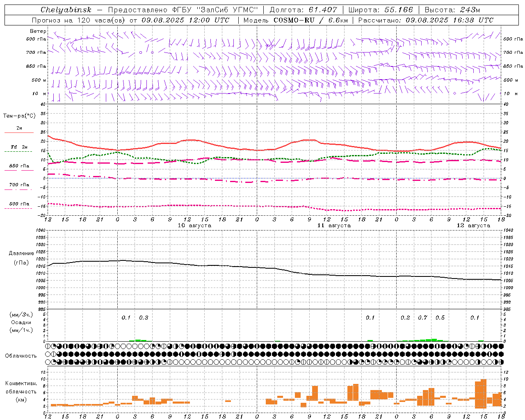
Task: Click the "0.7" precipitation amount
Action: click(422, 318)
